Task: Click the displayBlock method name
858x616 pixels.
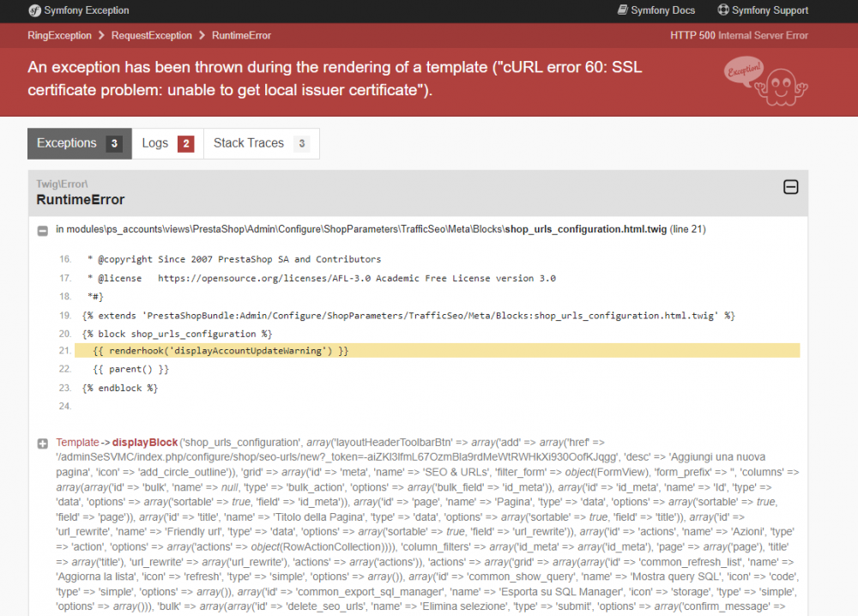Action: point(145,442)
